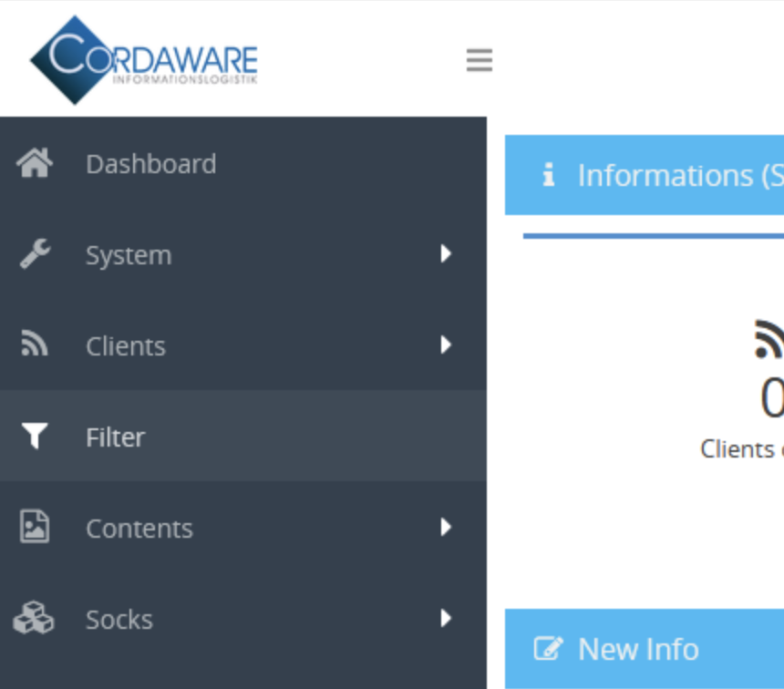Image resolution: width=784 pixels, height=689 pixels.
Task: Open the System menu item
Action: 243,254
